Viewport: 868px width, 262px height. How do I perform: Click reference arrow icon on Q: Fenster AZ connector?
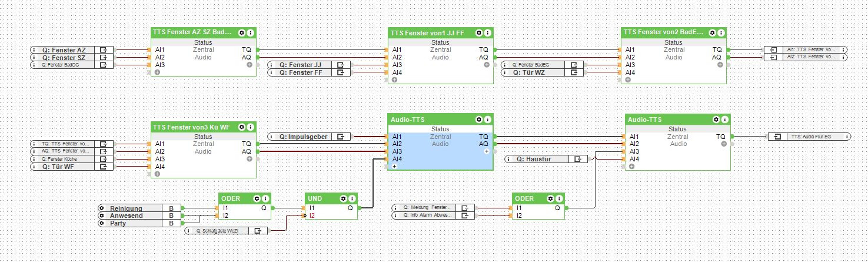[x=104, y=50]
